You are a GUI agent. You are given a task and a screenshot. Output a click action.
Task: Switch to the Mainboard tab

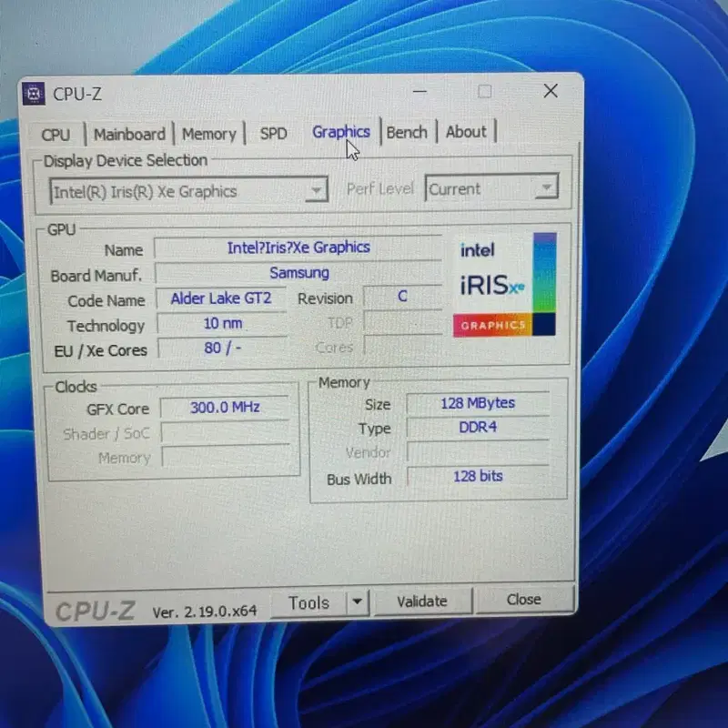click(x=129, y=134)
